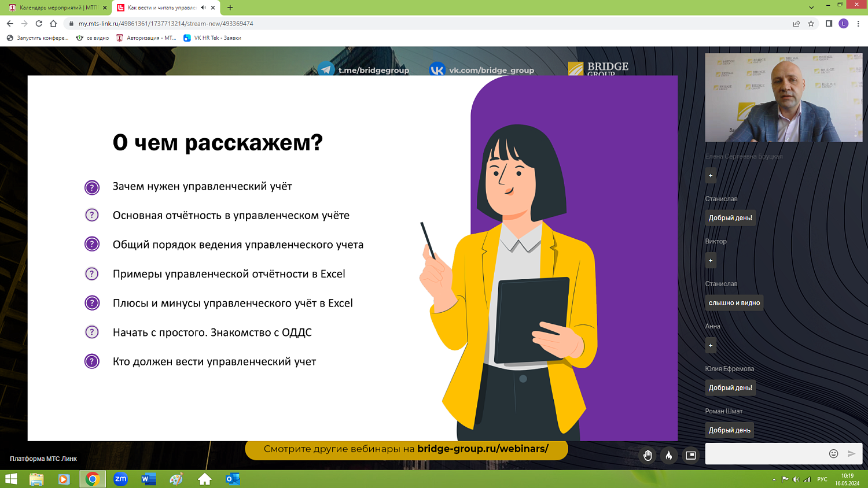This screenshot has height=488, width=868.
Task: Switch to the Календарь мероприятий tab
Action: tap(52, 9)
